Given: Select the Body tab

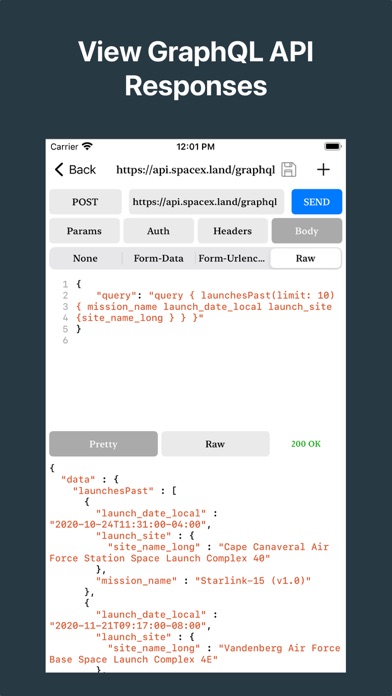Looking at the screenshot, I should click(x=307, y=231).
